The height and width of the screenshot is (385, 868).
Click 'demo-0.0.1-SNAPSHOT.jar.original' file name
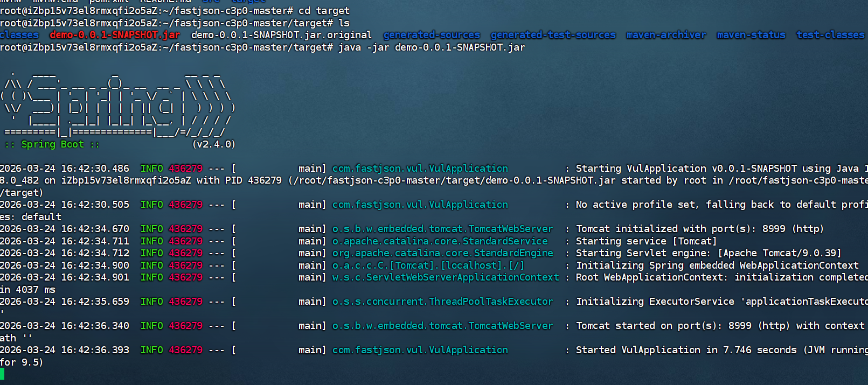281,35
